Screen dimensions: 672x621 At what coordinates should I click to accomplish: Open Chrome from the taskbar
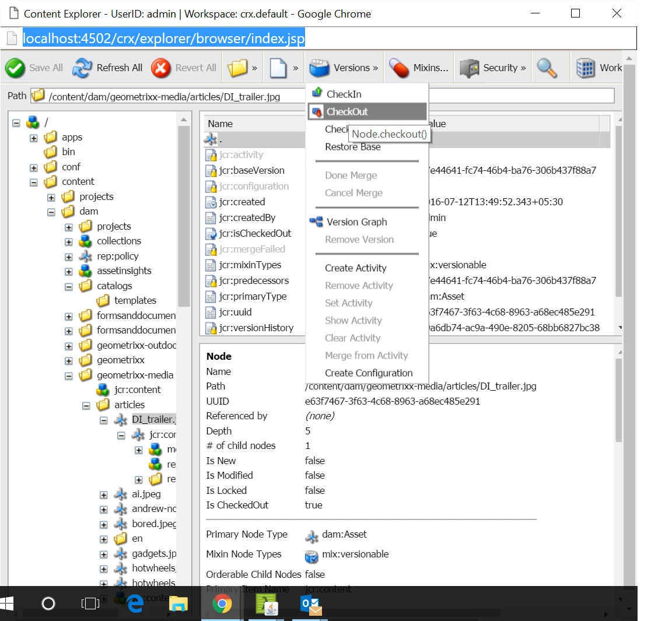222,604
